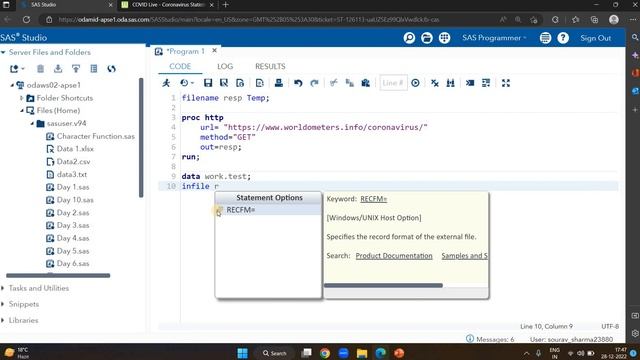The height and width of the screenshot is (360, 640).
Task: Open the help question mark icon
Action: point(563,38)
